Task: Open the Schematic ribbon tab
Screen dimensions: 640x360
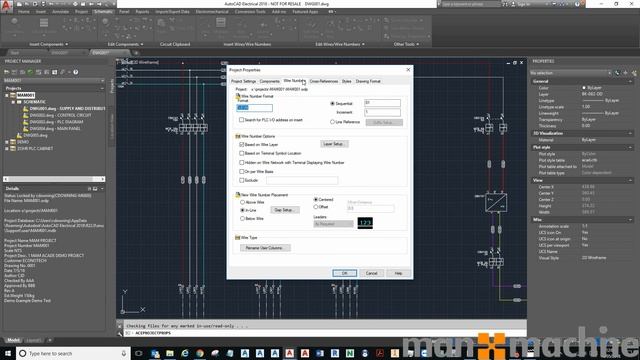Action: tap(103, 12)
